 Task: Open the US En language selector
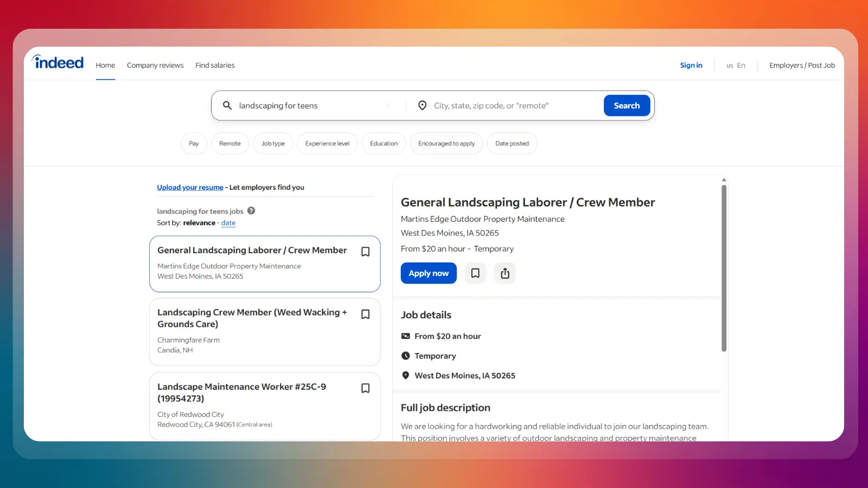click(736, 66)
